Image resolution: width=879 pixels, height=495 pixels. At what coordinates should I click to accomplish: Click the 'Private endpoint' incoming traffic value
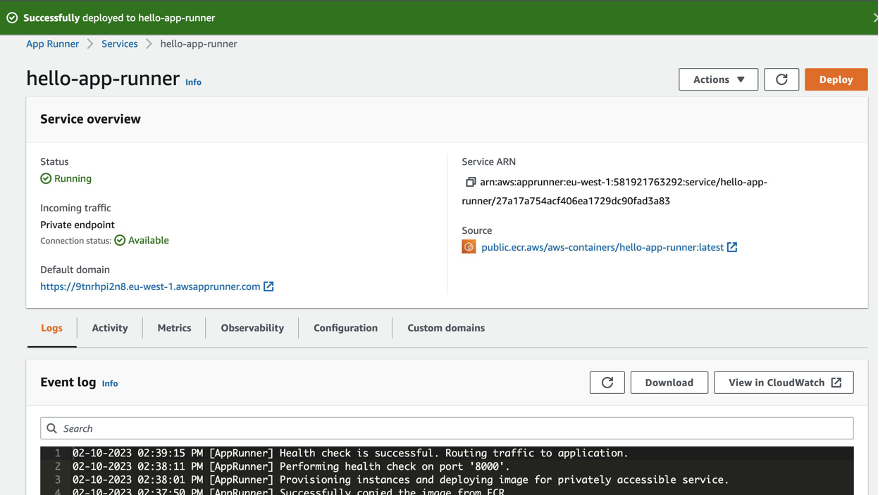click(x=77, y=225)
